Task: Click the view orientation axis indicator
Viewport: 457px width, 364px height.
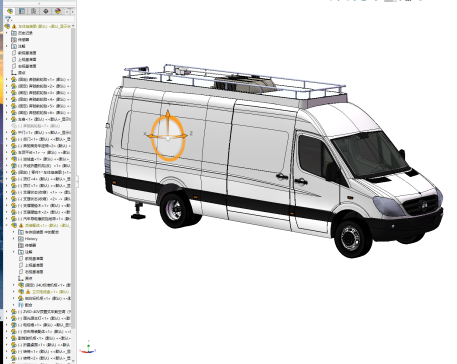Action: click(88, 347)
